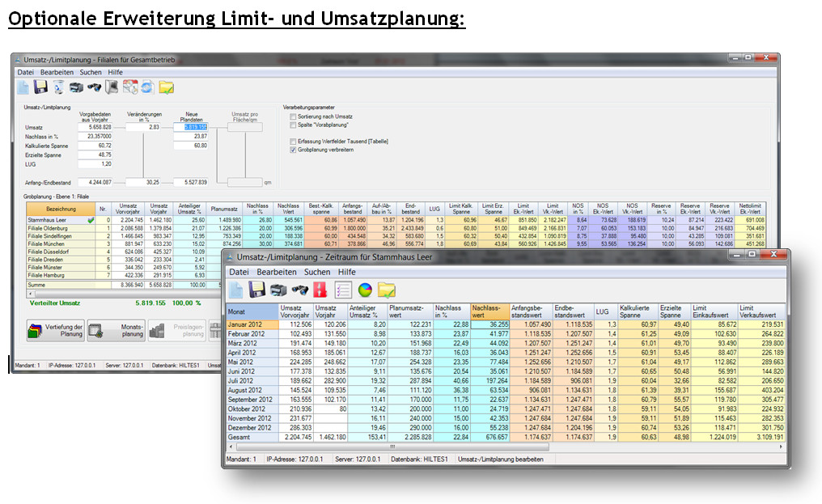Tick the Spalte 'Vorabplanung' checkbox
Screen dimensions: 822x504
pyautogui.click(x=293, y=125)
